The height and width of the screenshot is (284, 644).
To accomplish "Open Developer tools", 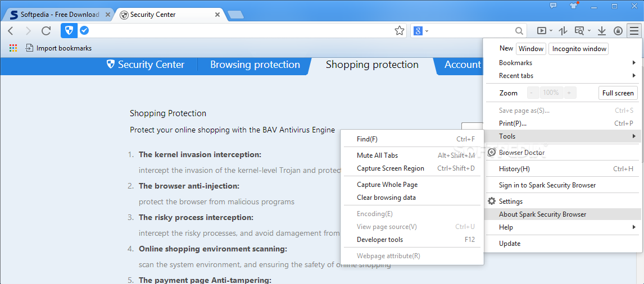I will (412, 239).
